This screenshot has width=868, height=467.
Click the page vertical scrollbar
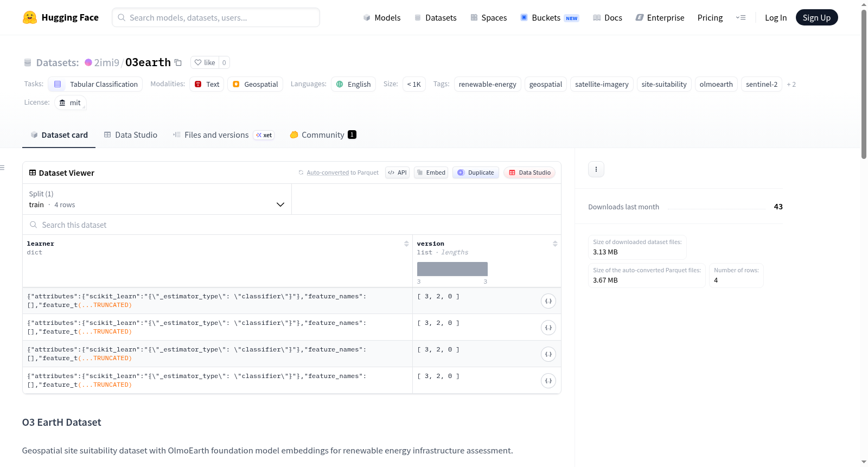[x=864, y=84]
